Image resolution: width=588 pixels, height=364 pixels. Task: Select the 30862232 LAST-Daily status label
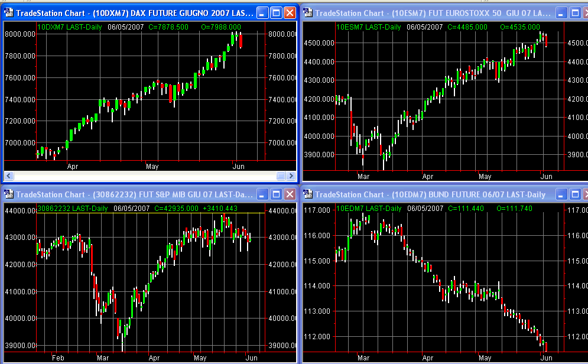[73, 208]
